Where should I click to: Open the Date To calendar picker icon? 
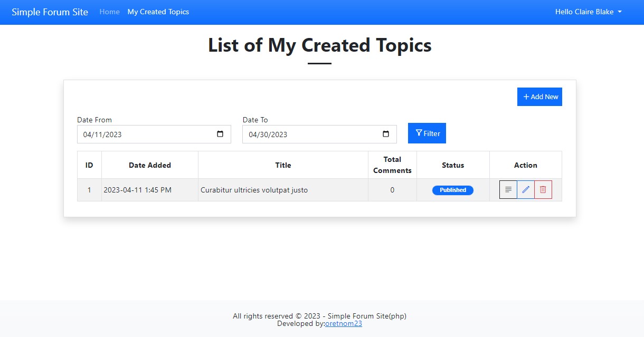[x=386, y=134]
